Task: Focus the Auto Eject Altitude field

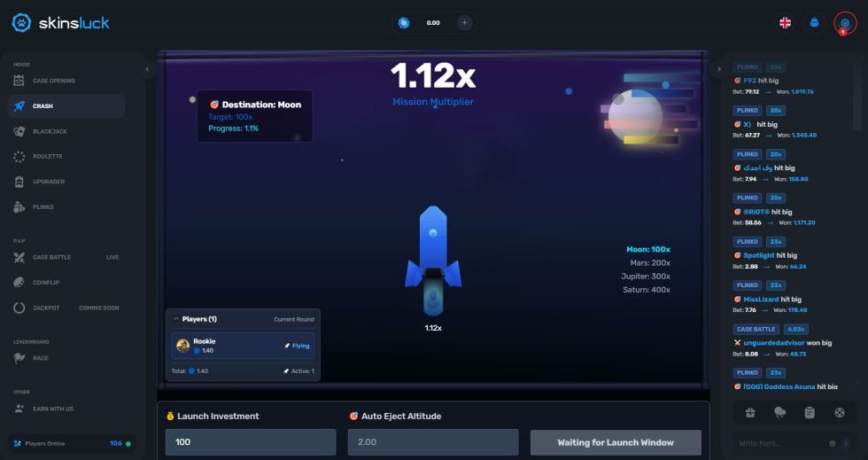Action: coord(433,442)
